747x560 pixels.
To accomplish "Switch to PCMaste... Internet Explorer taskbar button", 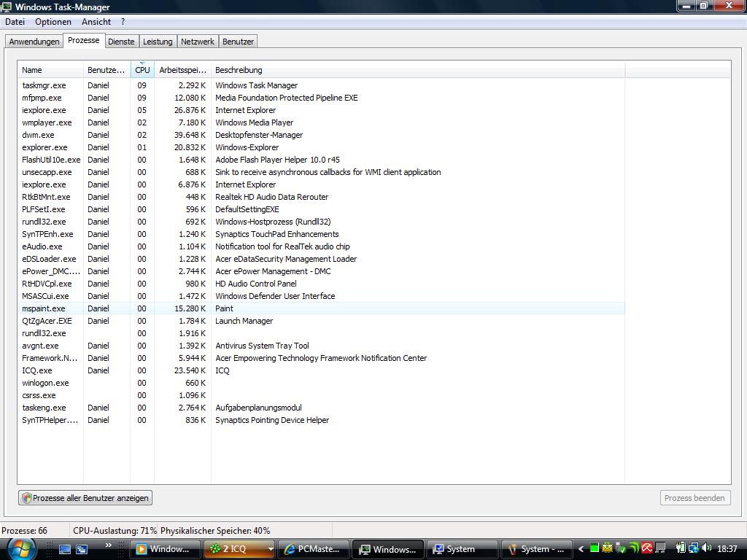I will 314,549.
